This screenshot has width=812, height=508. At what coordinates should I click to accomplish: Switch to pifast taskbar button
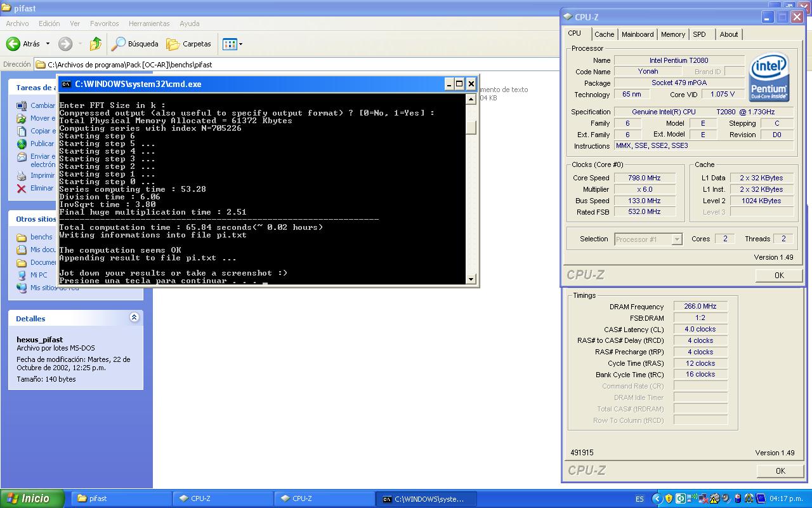pos(121,498)
